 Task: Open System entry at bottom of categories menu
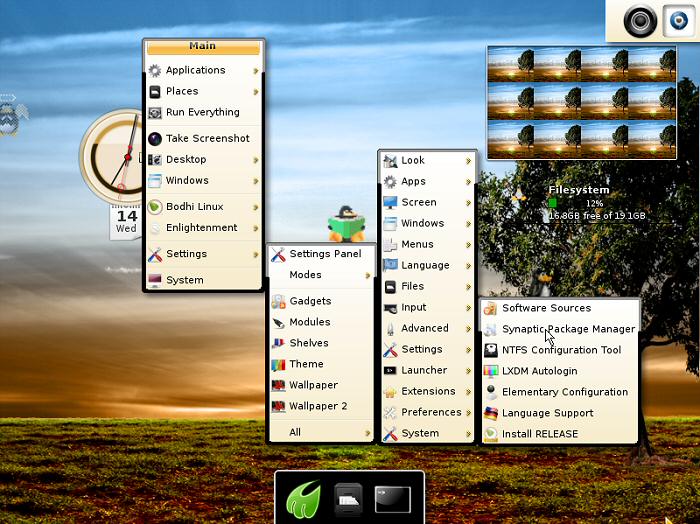tap(428, 433)
